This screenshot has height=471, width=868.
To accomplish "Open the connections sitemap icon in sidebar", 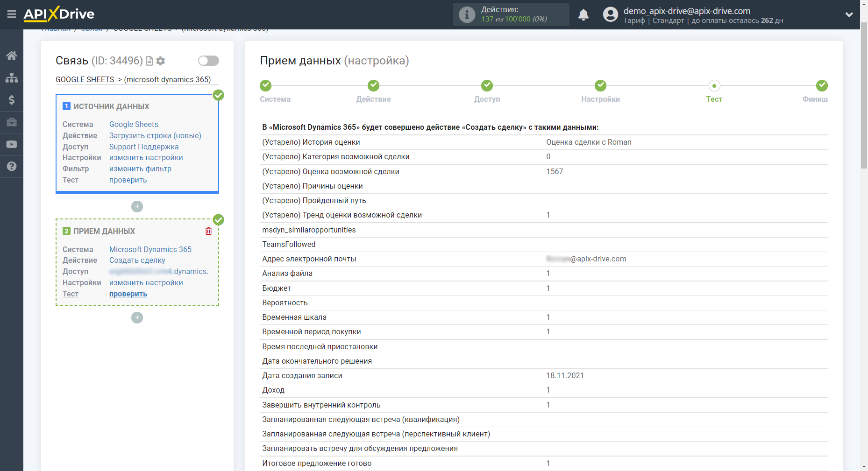I will click(x=12, y=77).
